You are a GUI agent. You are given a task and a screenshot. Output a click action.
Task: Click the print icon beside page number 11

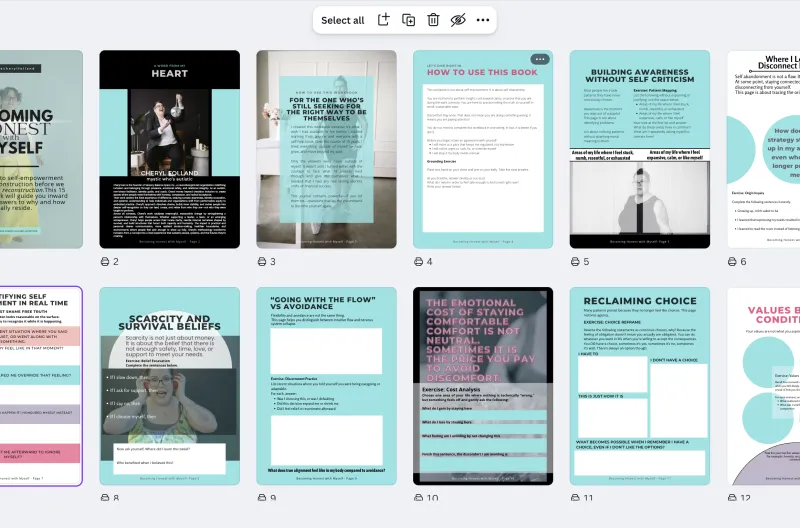575,498
